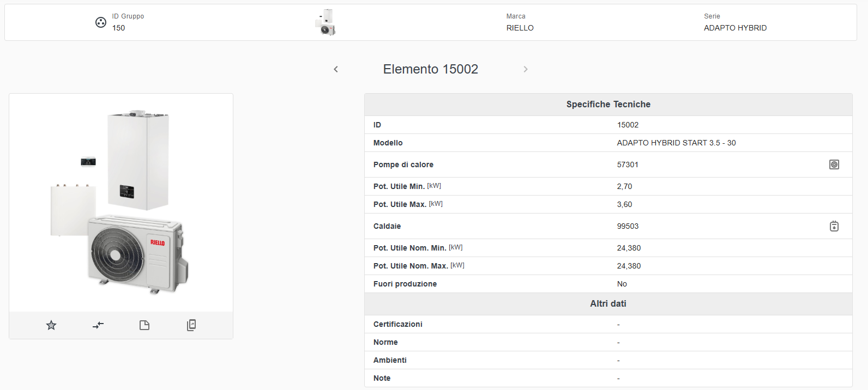
Task: Click the ID Gruppo group icon
Action: coord(101,22)
